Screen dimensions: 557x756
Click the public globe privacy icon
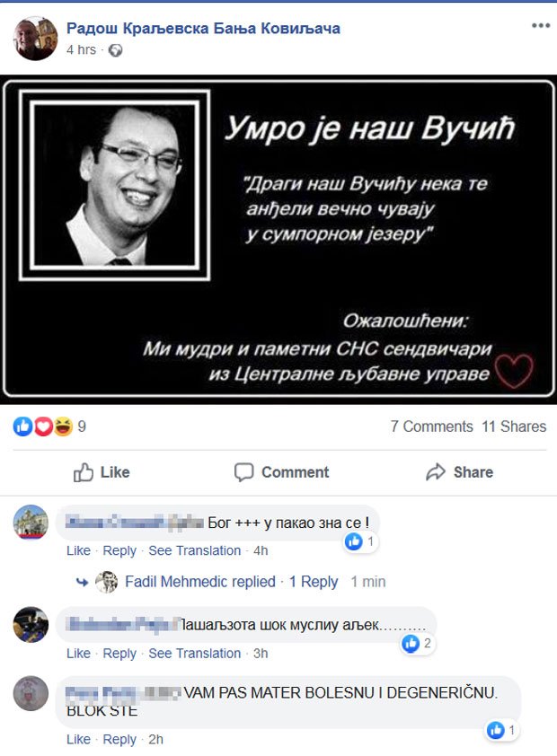pos(115,50)
